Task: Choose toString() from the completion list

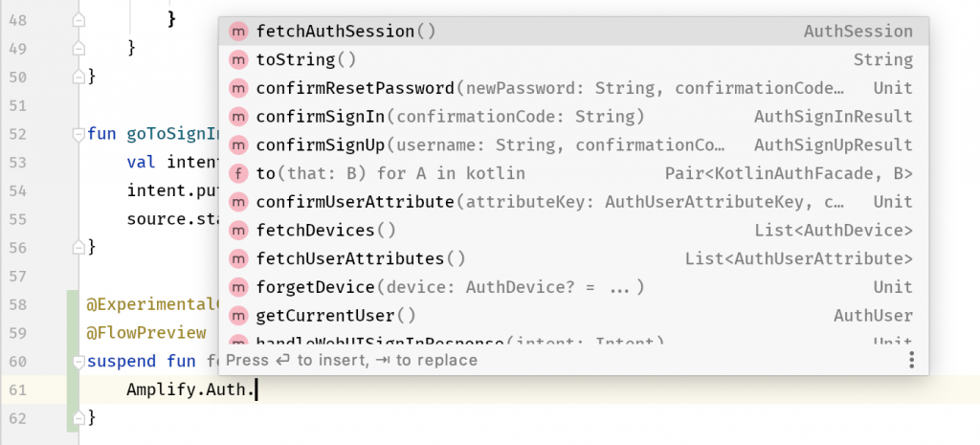Action: pyautogui.click(x=573, y=60)
